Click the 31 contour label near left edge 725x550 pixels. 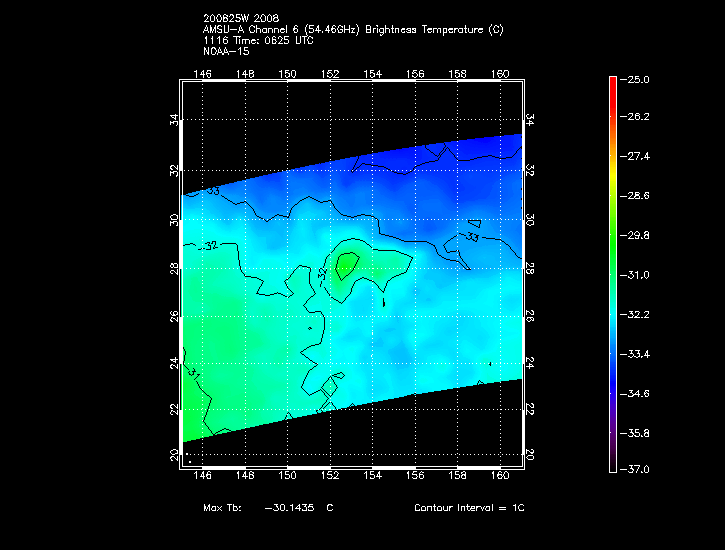(x=194, y=375)
